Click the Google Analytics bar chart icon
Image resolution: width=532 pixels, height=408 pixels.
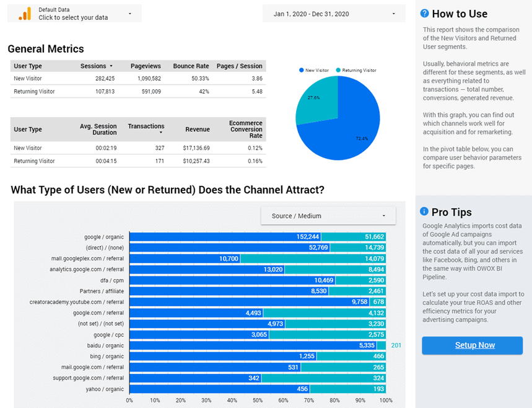click(25, 14)
